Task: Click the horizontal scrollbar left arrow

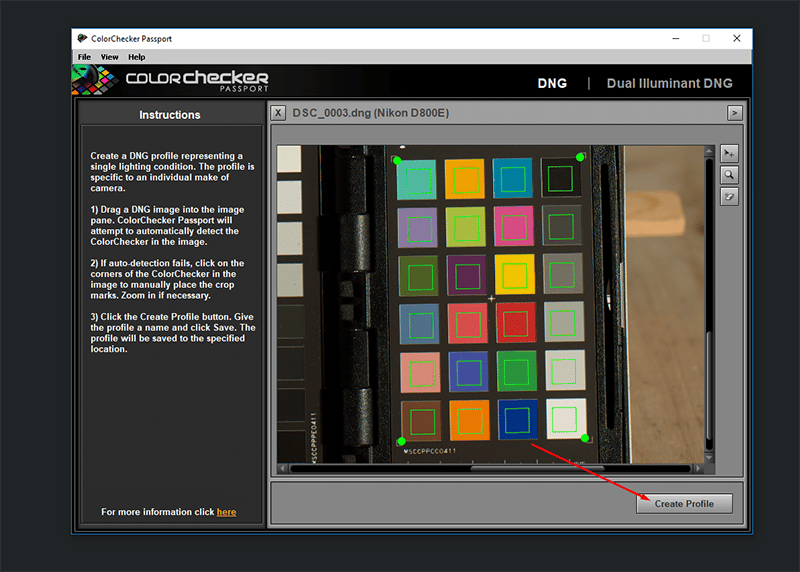Action: (283, 468)
